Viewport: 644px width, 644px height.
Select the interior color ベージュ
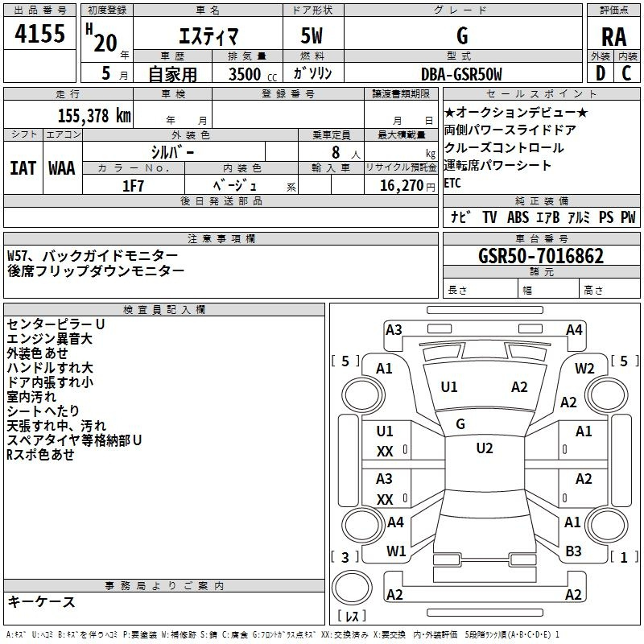235,186
